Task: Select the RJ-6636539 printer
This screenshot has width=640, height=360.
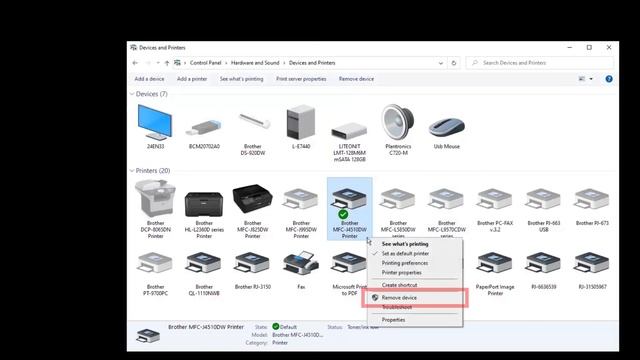Action: click(x=543, y=269)
